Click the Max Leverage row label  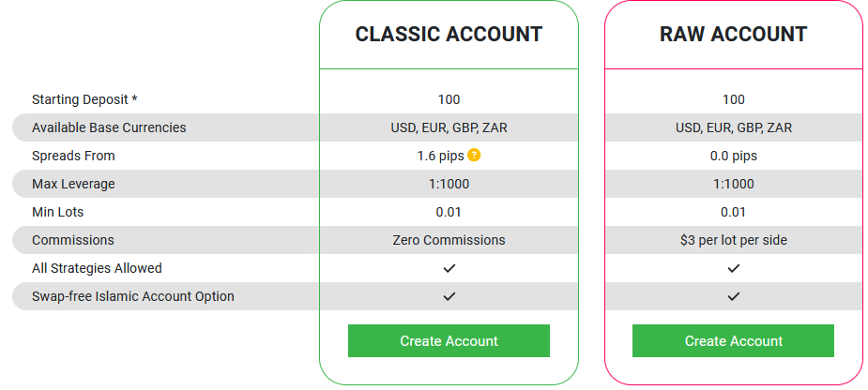[x=73, y=184]
